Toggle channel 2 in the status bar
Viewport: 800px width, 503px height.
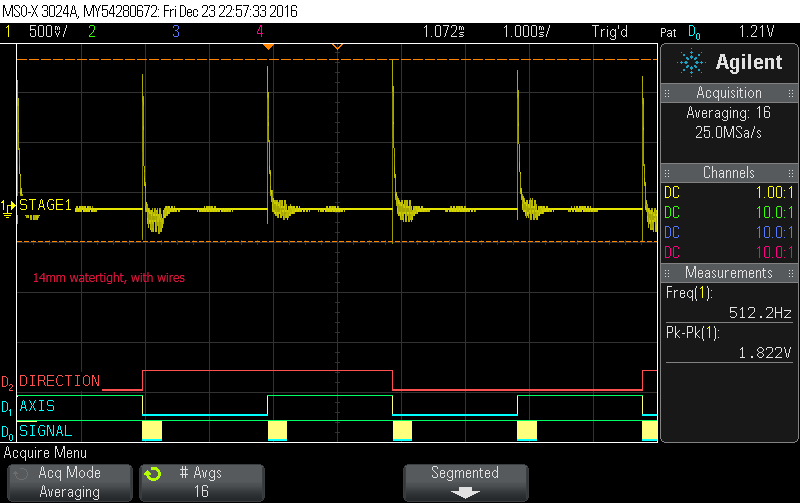[91, 31]
